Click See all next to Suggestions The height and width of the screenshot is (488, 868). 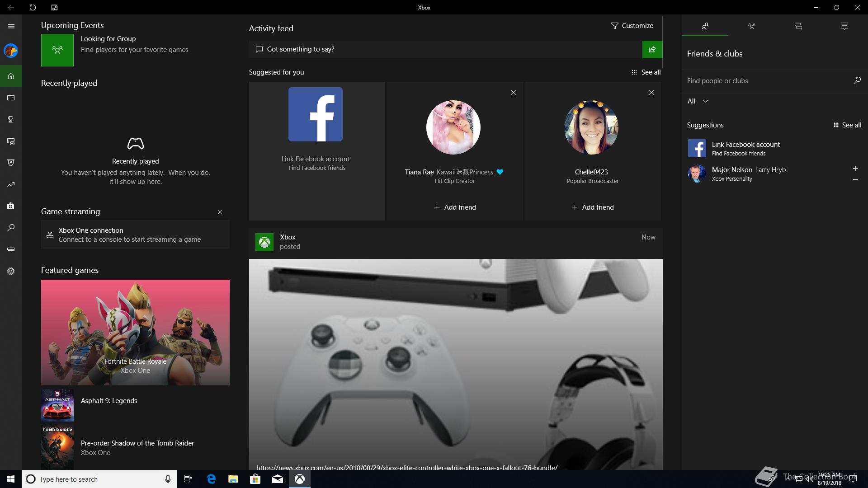(x=847, y=125)
